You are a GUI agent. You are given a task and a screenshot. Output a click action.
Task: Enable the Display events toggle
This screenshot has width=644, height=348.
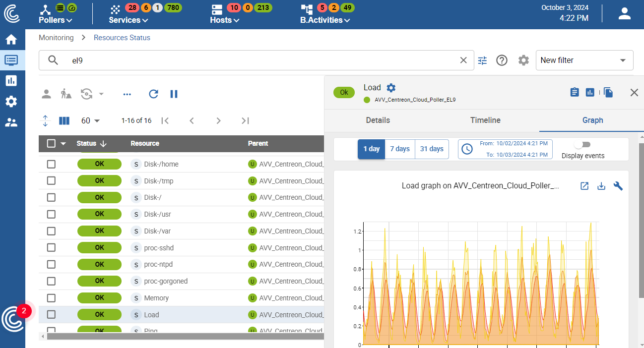tap(582, 143)
